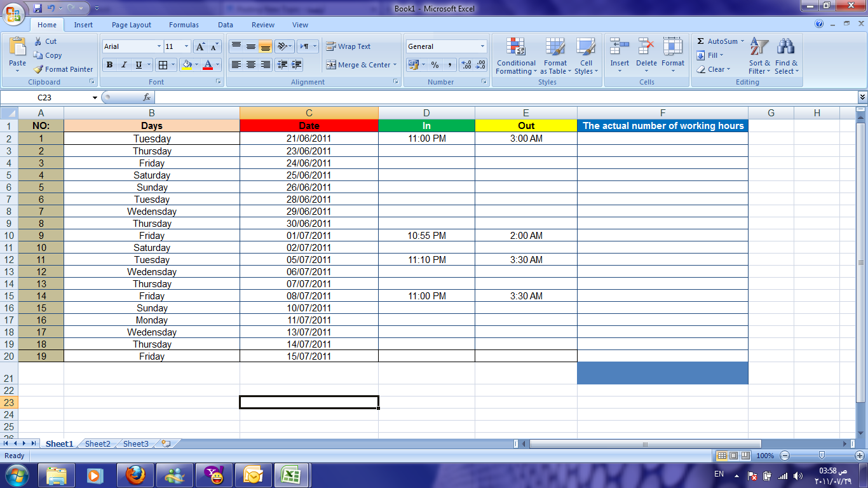Apply the red Font Color
This screenshot has height=488, width=868.
[207, 65]
